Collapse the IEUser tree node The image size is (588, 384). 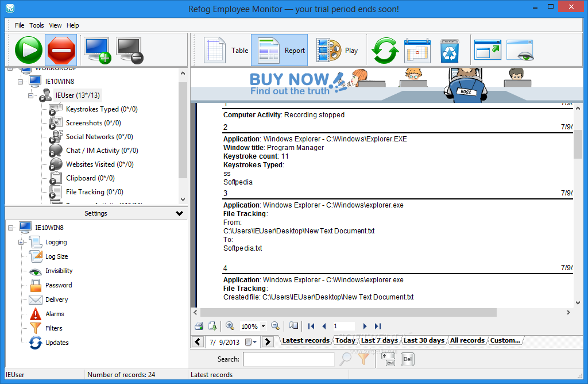click(x=31, y=95)
